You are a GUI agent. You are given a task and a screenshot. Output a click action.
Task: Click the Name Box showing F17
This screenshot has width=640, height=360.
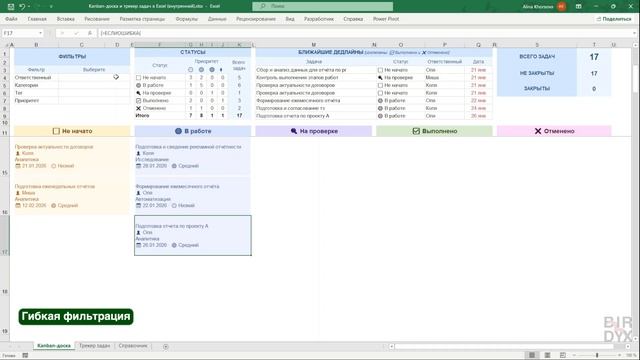[20, 33]
